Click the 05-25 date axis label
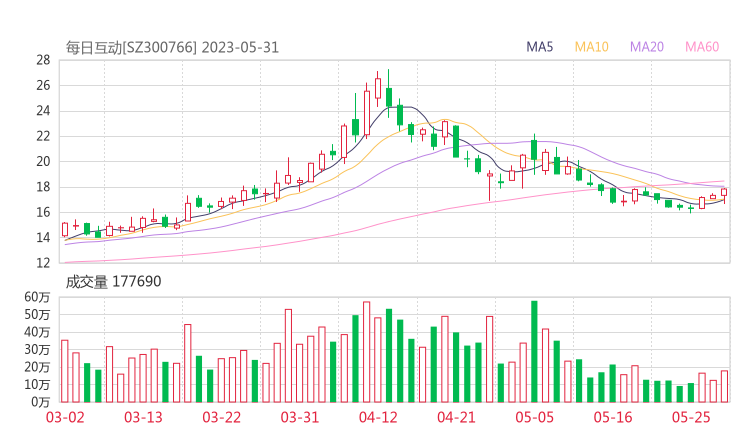Viewport: 740px width, 440px height. click(x=691, y=417)
